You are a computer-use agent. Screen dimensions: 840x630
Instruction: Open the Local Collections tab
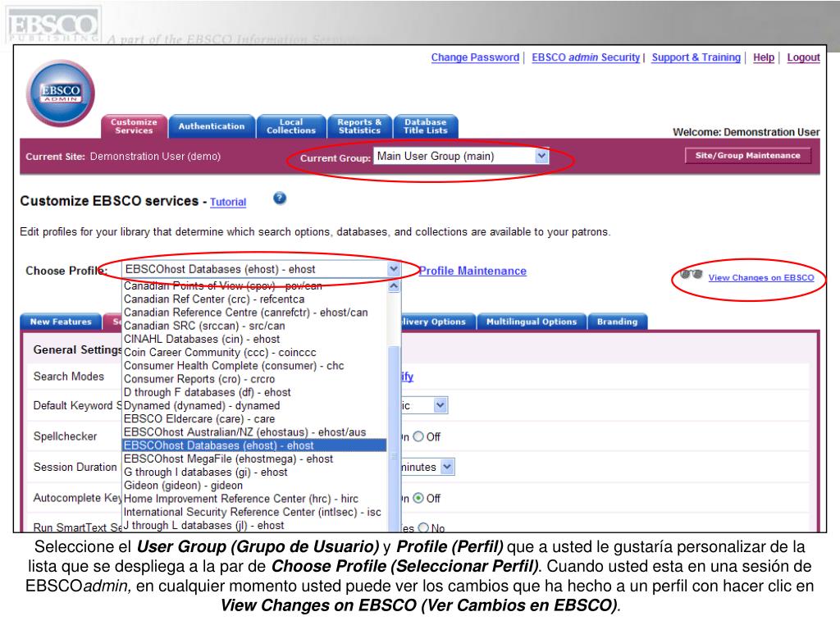[x=291, y=126]
